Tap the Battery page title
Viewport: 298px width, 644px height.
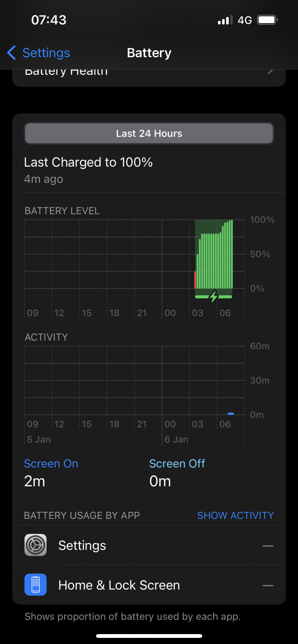click(x=149, y=53)
